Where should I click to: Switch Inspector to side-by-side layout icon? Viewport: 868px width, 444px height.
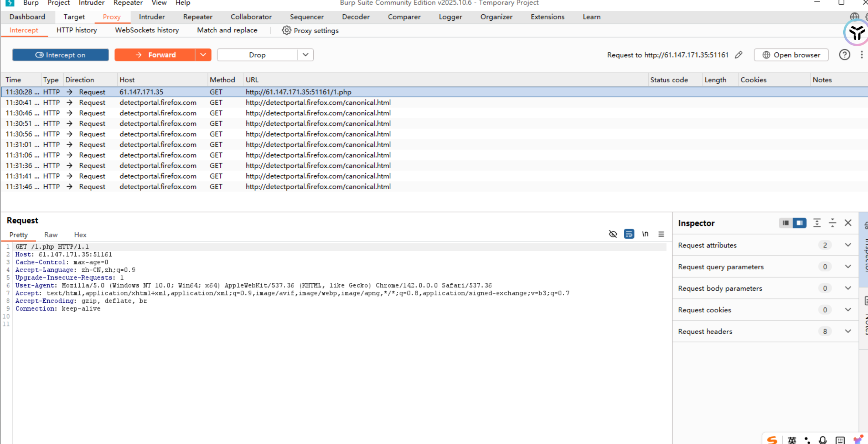(x=799, y=223)
